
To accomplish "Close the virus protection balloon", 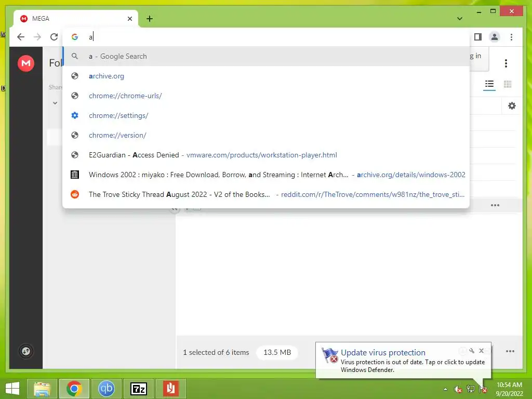I will pos(481,351).
